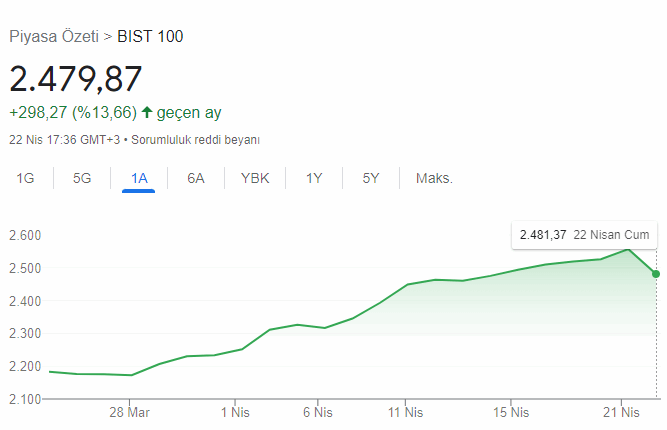The image size is (667, 430).
Task: Switch chart to 6A range
Action: (x=196, y=178)
